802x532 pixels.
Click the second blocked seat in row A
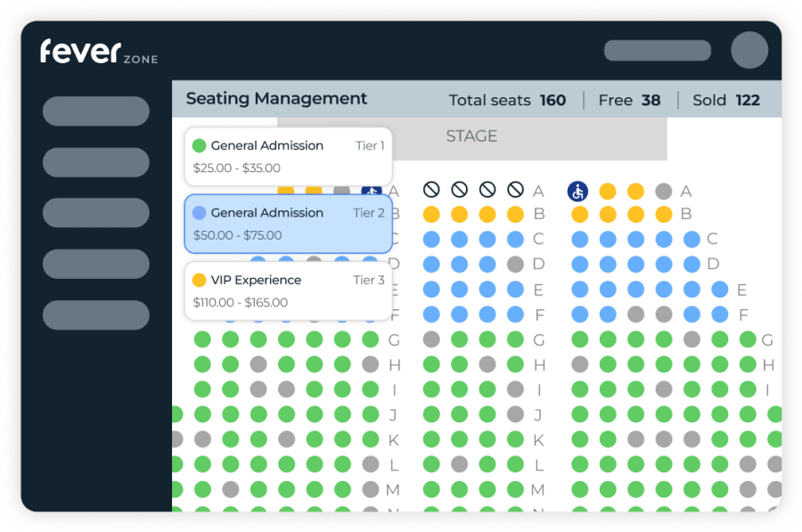click(x=459, y=189)
